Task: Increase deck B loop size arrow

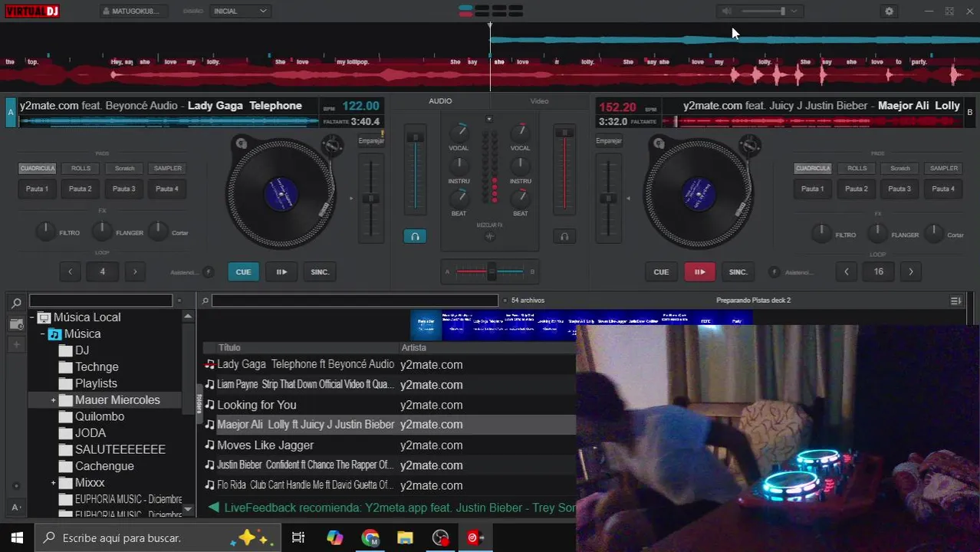Action: tap(911, 271)
